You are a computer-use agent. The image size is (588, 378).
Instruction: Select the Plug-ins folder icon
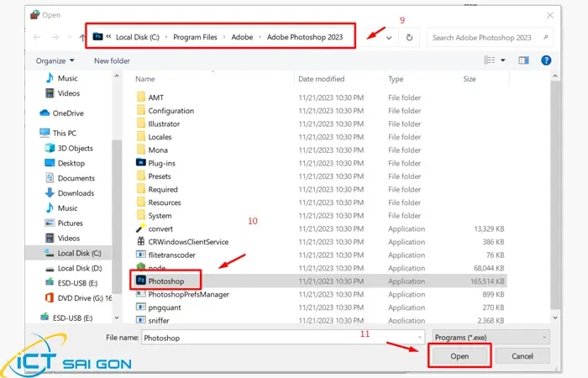pyautogui.click(x=140, y=163)
